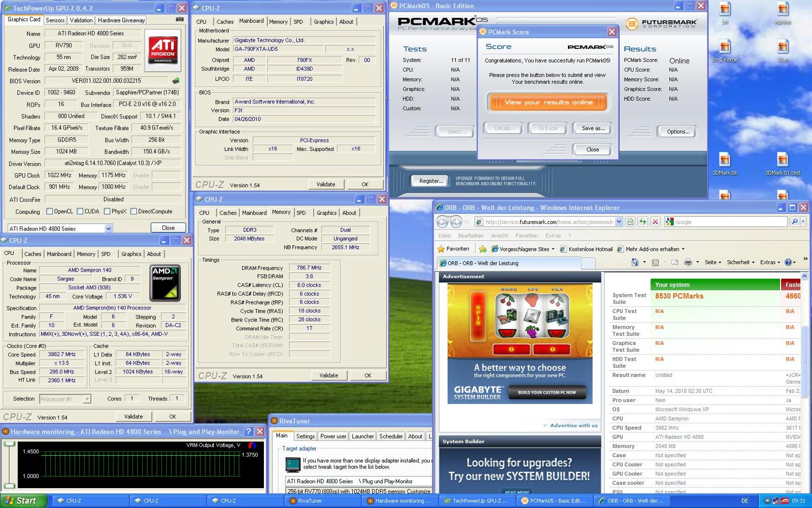Enable the OpenCL checkbox in GPU-Z
Image resolution: width=812 pixels, height=508 pixels.
(x=49, y=211)
